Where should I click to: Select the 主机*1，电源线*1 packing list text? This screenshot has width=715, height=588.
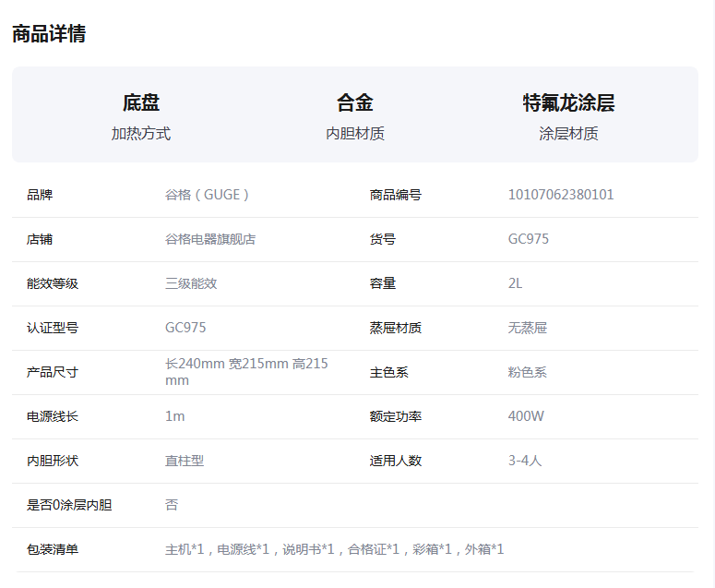coord(335,549)
